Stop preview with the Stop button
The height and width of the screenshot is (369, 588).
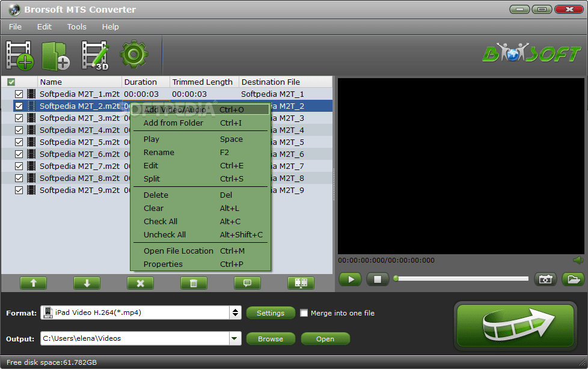378,279
